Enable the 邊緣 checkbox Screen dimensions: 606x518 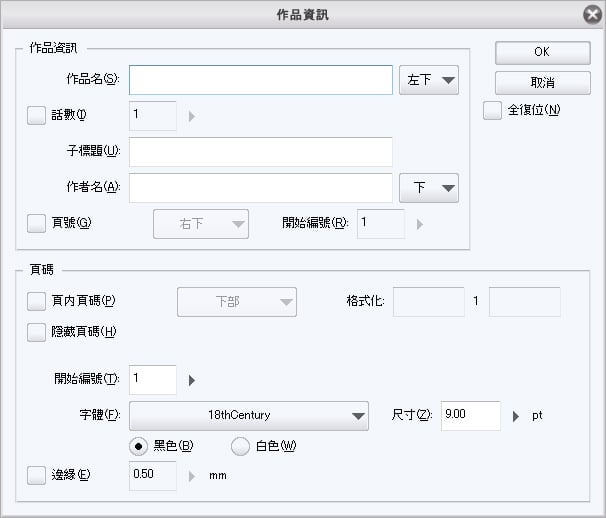point(37,475)
